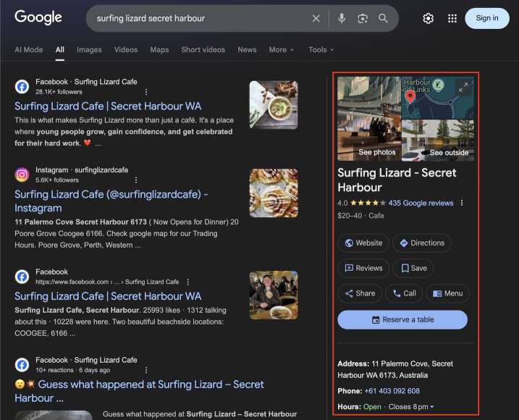Open Google Lens image search icon
Viewport: 519px width, 420px height.
tap(363, 18)
